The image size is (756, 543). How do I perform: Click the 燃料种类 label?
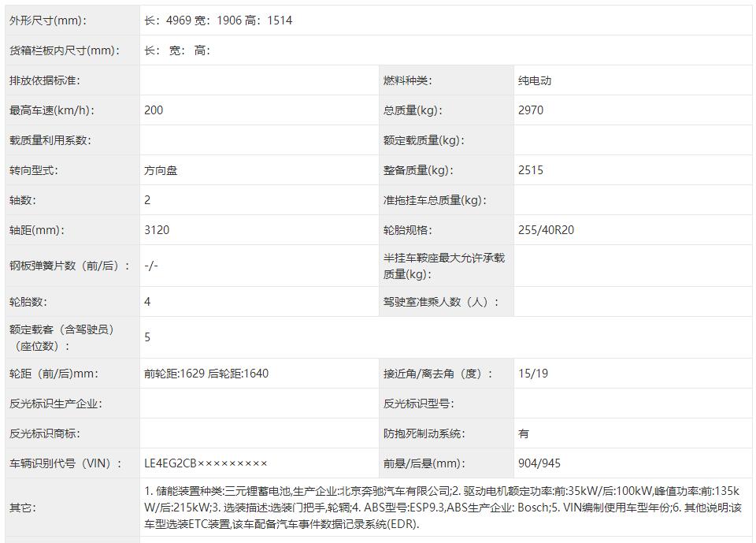tap(407, 80)
